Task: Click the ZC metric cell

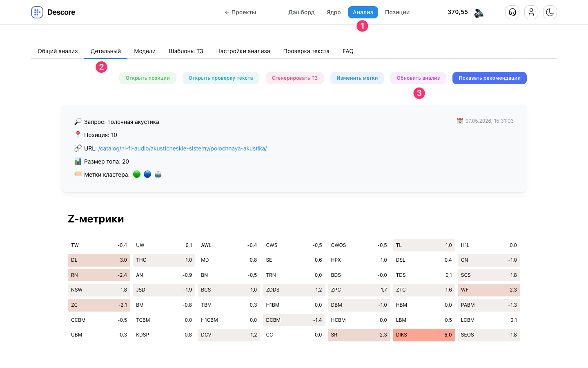Action: tap(99, 305)
